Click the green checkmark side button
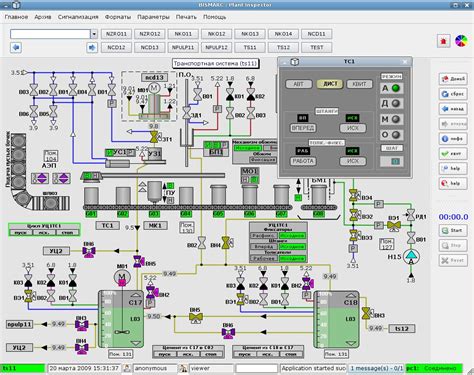The width and height of the screenshot is (474, 375). point(453,154)
